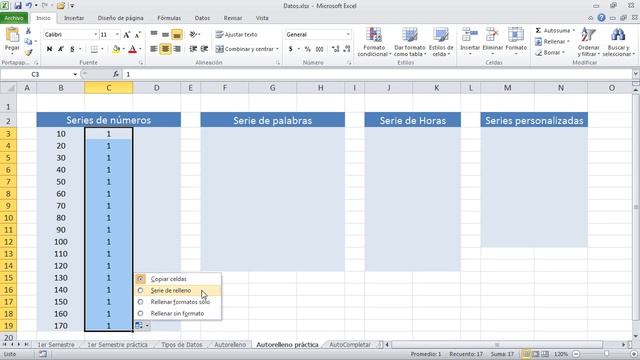This screenshot has width=640, height=360.
Task: Apply percent style format
Action: coord(308,49)
